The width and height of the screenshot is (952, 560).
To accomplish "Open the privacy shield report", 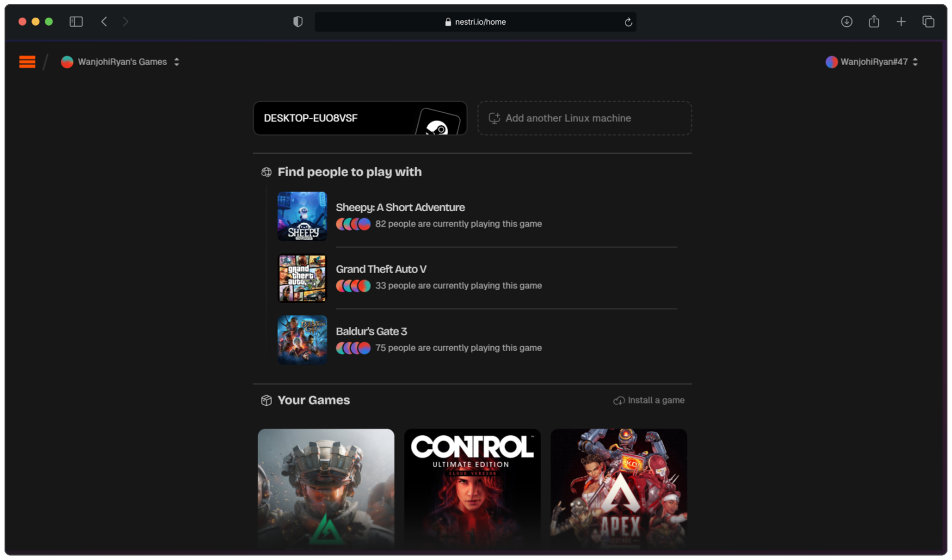I will (x=297, y=21).
